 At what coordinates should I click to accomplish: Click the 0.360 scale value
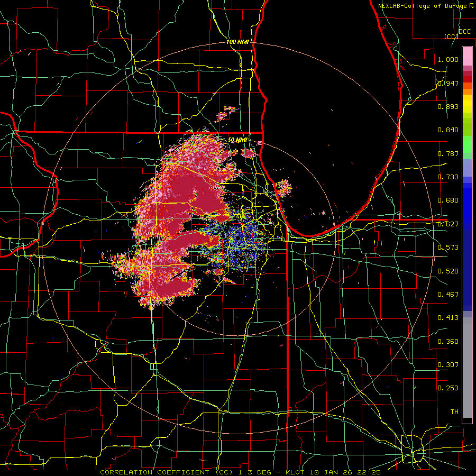(x=448, y=342)
